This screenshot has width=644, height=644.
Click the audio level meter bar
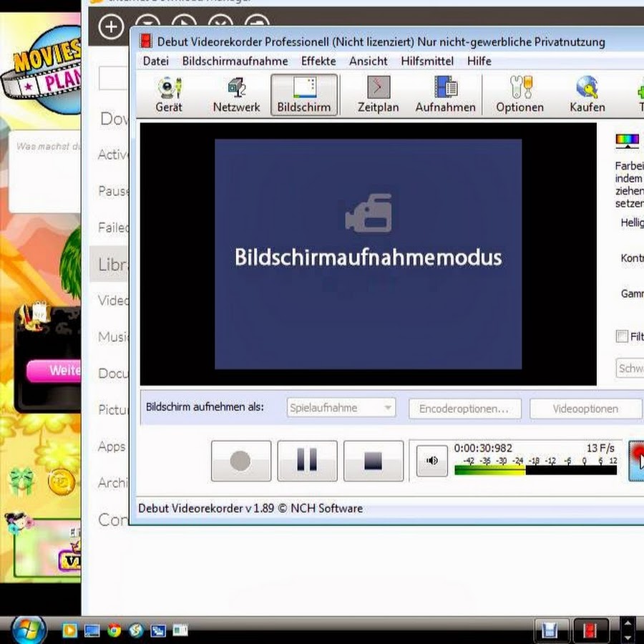tap(535, 471)
